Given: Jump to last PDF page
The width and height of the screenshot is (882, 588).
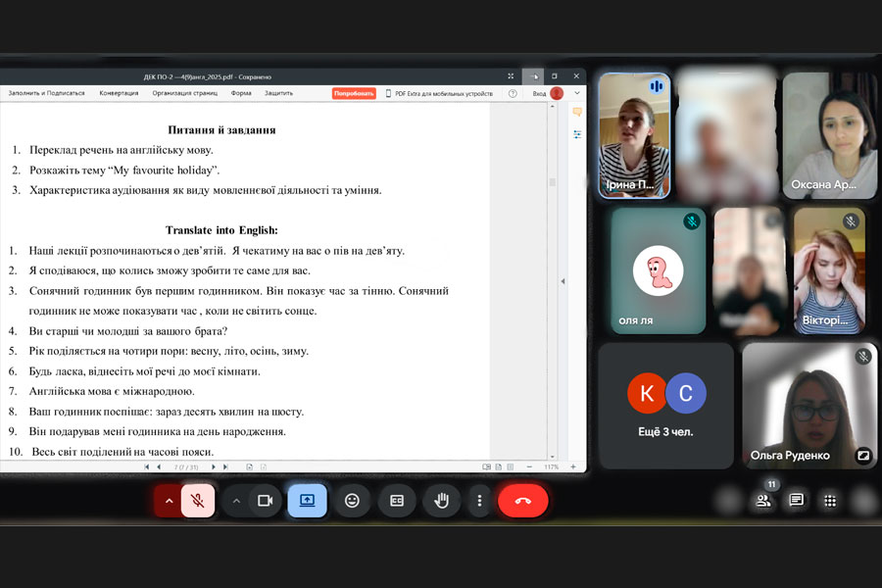Looking at the screenshot, I should (x=225, y=467).
